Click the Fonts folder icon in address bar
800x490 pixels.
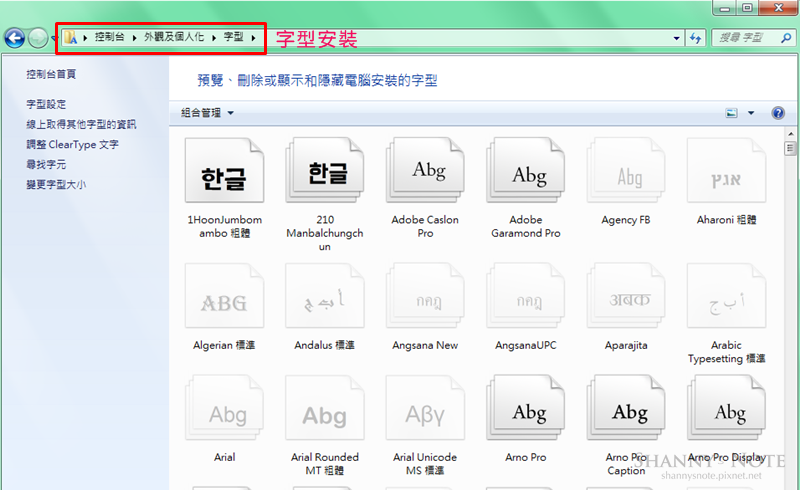(x=70, y=37)
